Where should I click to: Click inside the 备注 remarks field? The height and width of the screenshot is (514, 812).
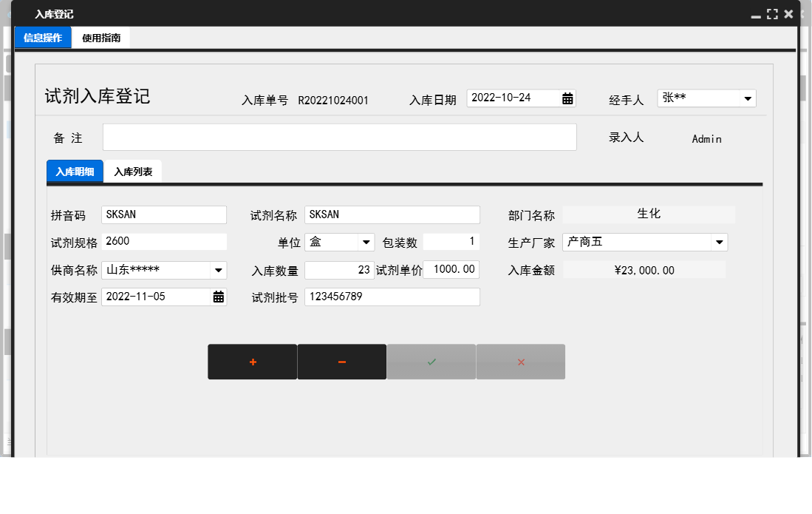coord(339,137)
